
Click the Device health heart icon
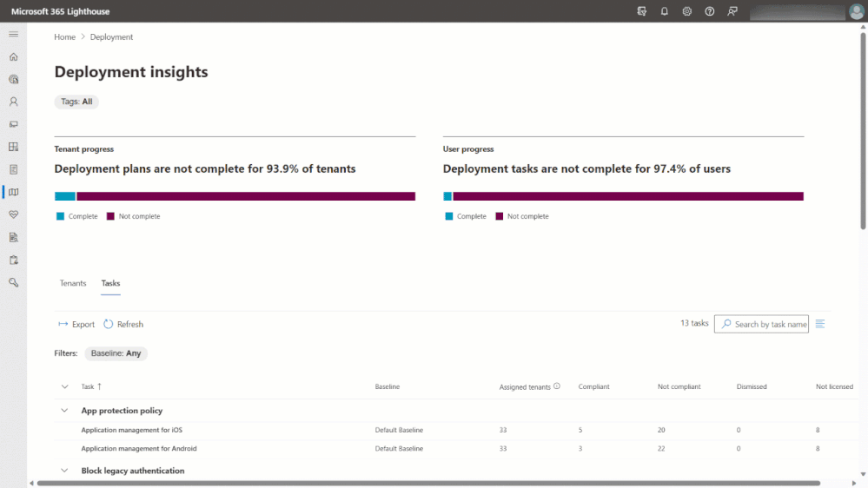(13, 214)
